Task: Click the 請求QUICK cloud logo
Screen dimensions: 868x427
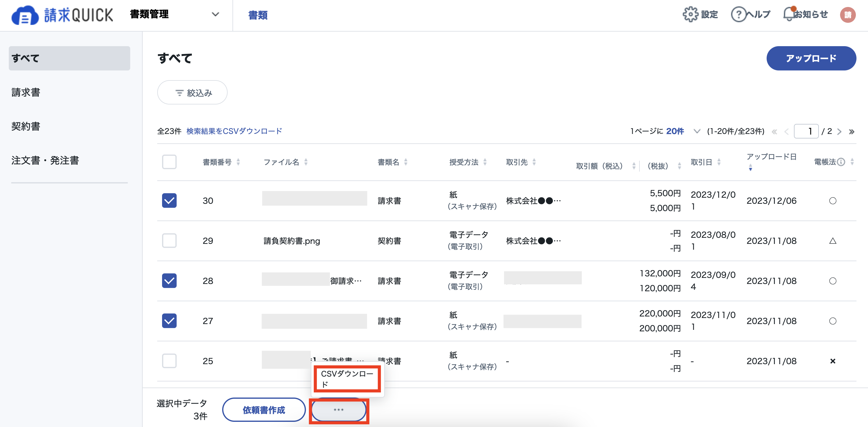Action: [x=62, y=15]
